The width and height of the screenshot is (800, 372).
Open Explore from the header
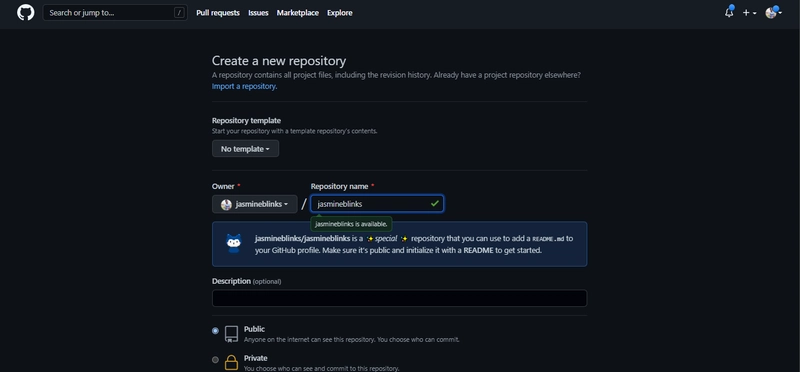pyautogui.click(x=340, y=13)
